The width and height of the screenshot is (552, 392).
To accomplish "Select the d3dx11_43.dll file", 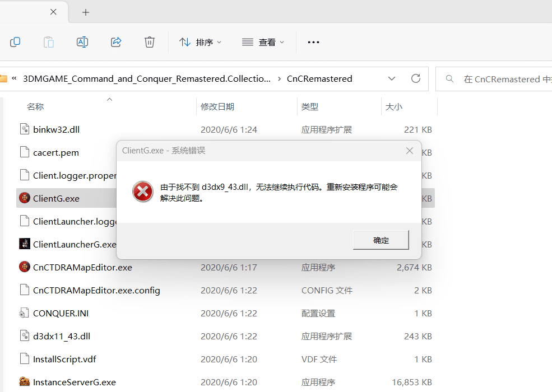I will pos(62,336).
